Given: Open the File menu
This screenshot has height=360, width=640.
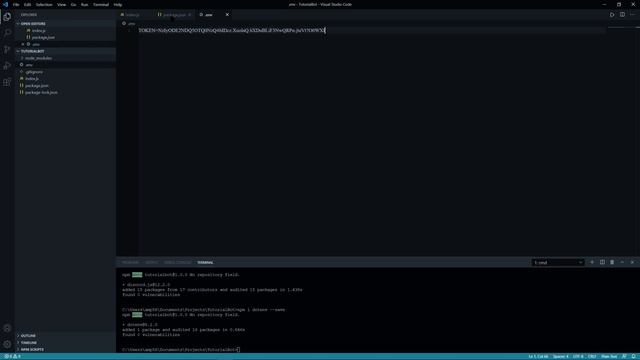Looking at the screenshot, I should (x=16, y=4).
